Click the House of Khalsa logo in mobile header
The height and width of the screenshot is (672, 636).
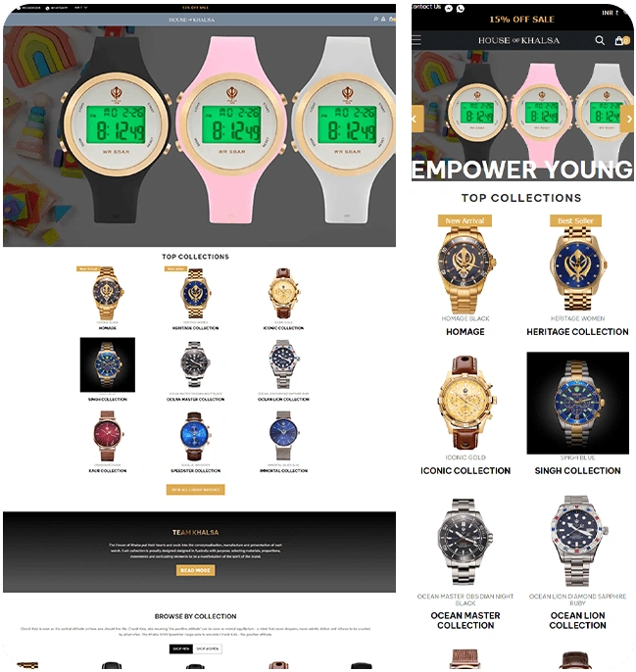pos(518,41)
